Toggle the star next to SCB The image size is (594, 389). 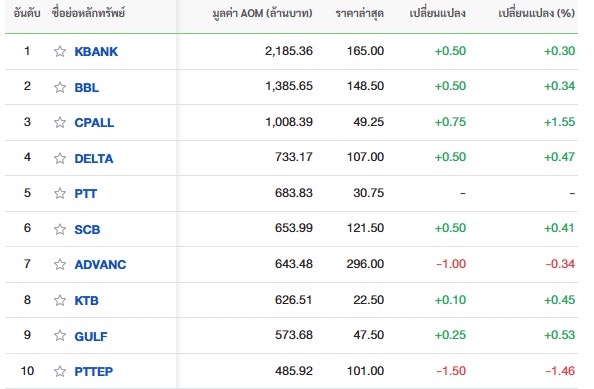coord(60,229)
